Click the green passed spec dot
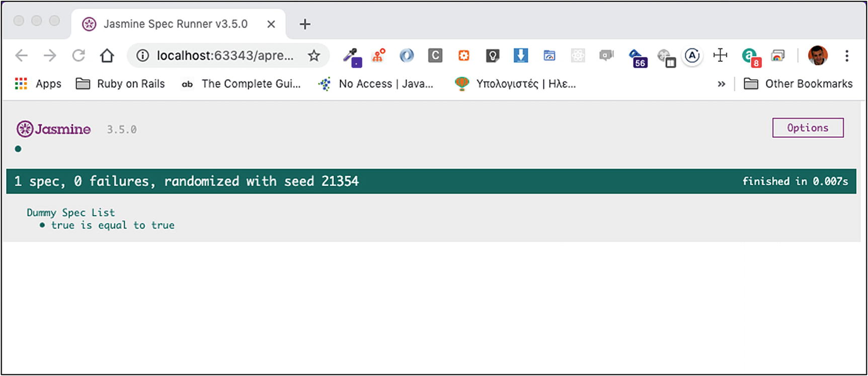This screenshot has height=376, width=868. (x=18, y=148)
